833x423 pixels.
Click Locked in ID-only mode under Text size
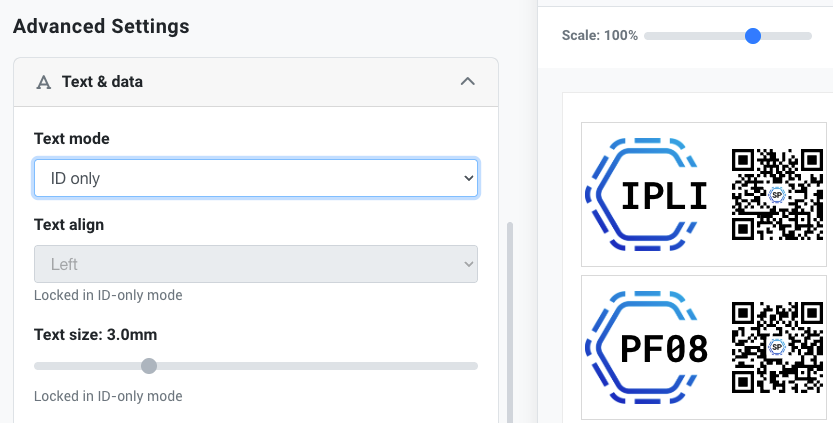pyautogui.click(x=108, y=396)
